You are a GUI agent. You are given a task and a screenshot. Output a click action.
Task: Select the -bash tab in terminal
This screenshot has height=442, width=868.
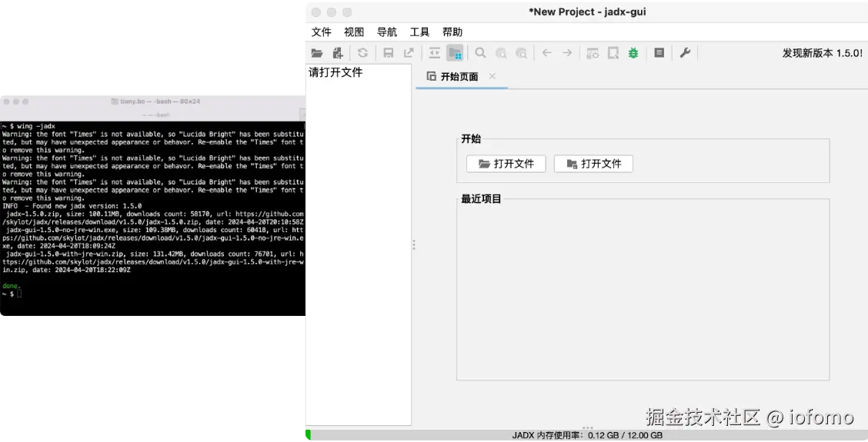[157, 115]
